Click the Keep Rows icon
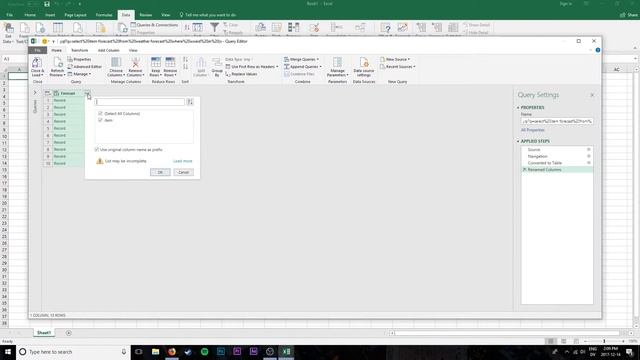 (x=156, y=62)
